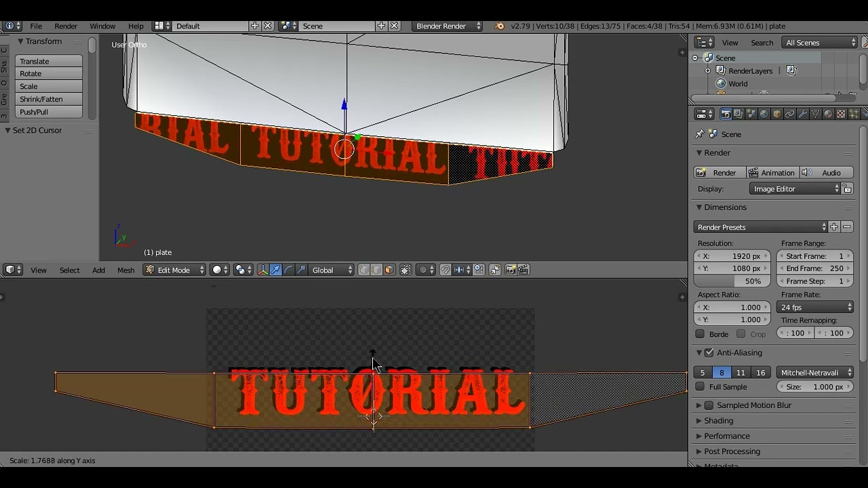Image resolution: width=868 pixels, height=488 pixels.
Task: Click the OpenGL render image camera icon
Action: (511, 270)
